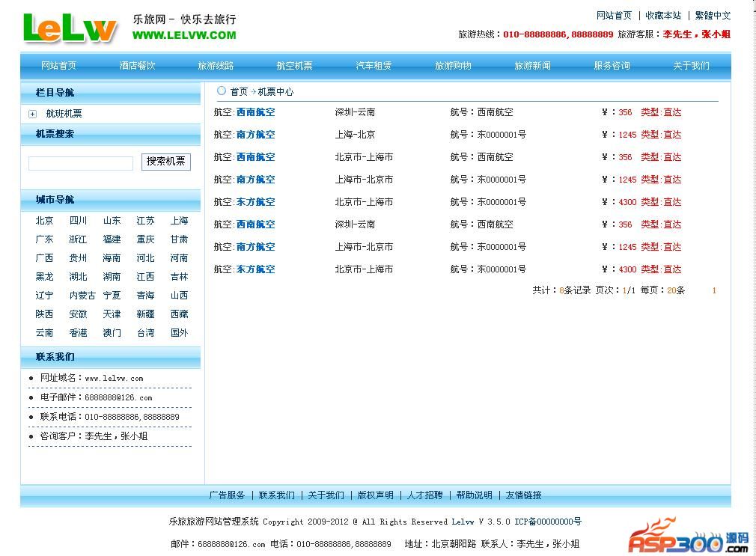
Task: Click the LeLw site logo
Action: tap(70, 28)
